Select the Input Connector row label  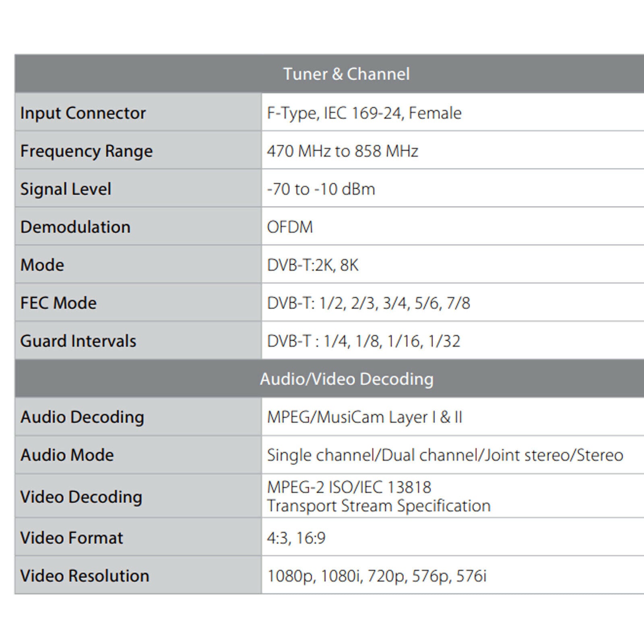pos(83,113)
